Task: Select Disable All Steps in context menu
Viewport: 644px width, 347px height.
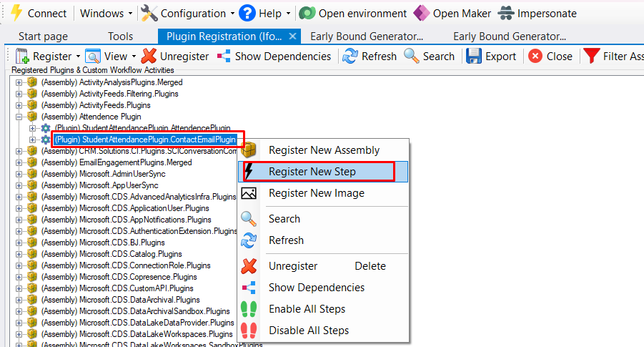Action: coord(309,331)
